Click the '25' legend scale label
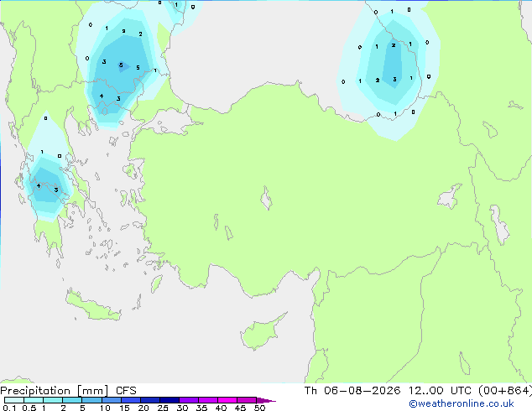The height and width of the screenshot is (411, 532). coord(163,408)
